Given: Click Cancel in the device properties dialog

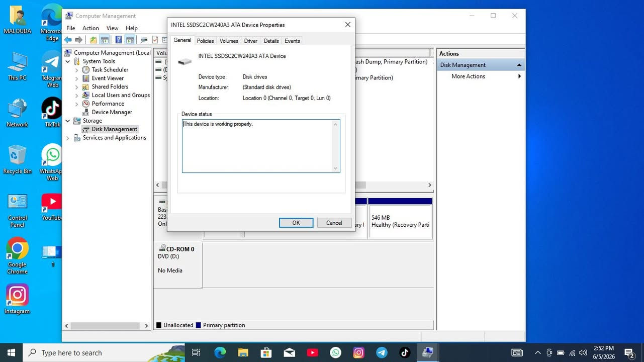Looking at the screenshot, I should click(334, 223).
